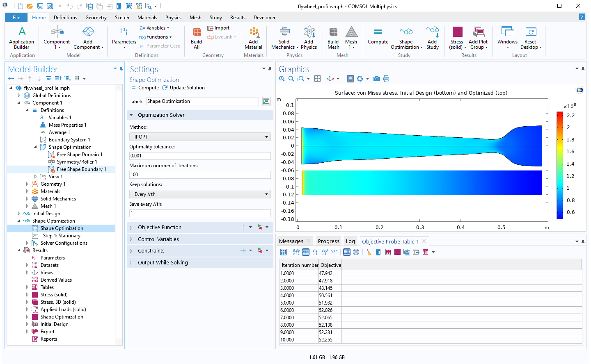Click the print icon in Graphics toolbar
Image resolution: width=591 pixels, height=364 pixels.
pos(386,79)
